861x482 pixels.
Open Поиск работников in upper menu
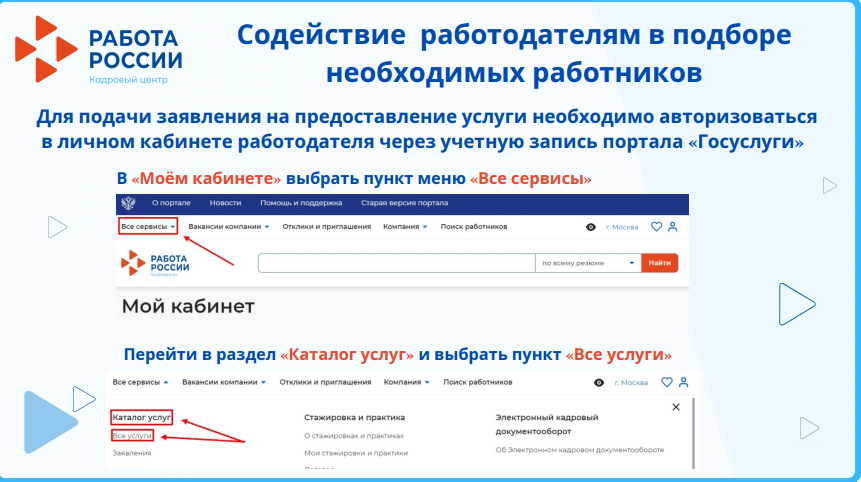click(x=474, y=227)
